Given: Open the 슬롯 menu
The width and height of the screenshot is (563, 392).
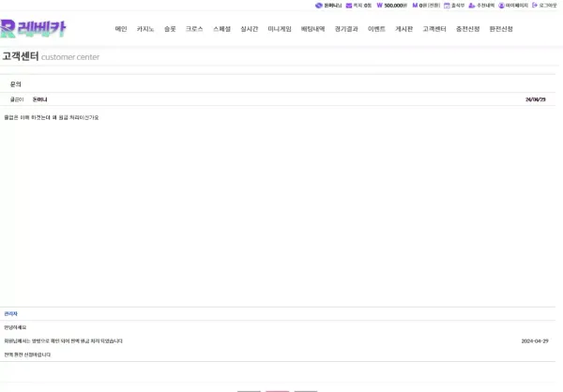Looking at the screenshot, I should [170, 29].
